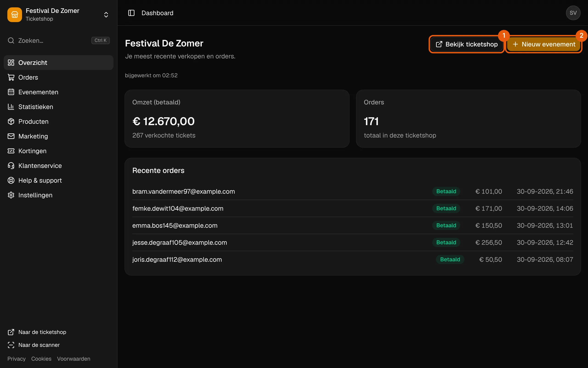Viewport: 588px width, 368px height.
Task: Open the SV user avatar menu
Action: [573, 13]
